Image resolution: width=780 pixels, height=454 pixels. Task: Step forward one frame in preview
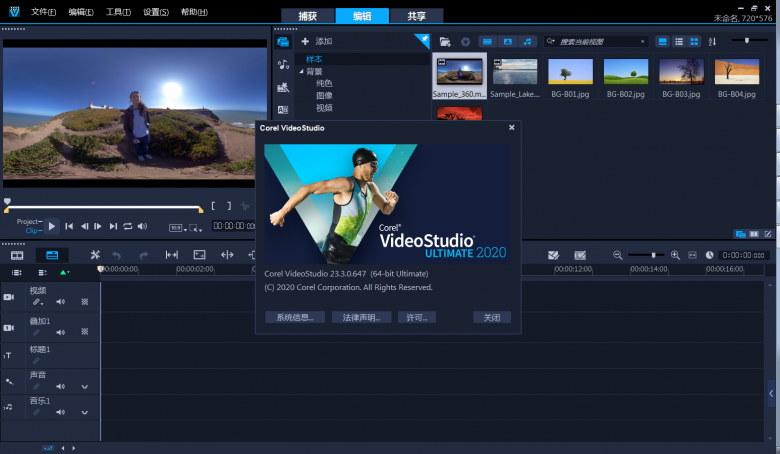[98, 226]
